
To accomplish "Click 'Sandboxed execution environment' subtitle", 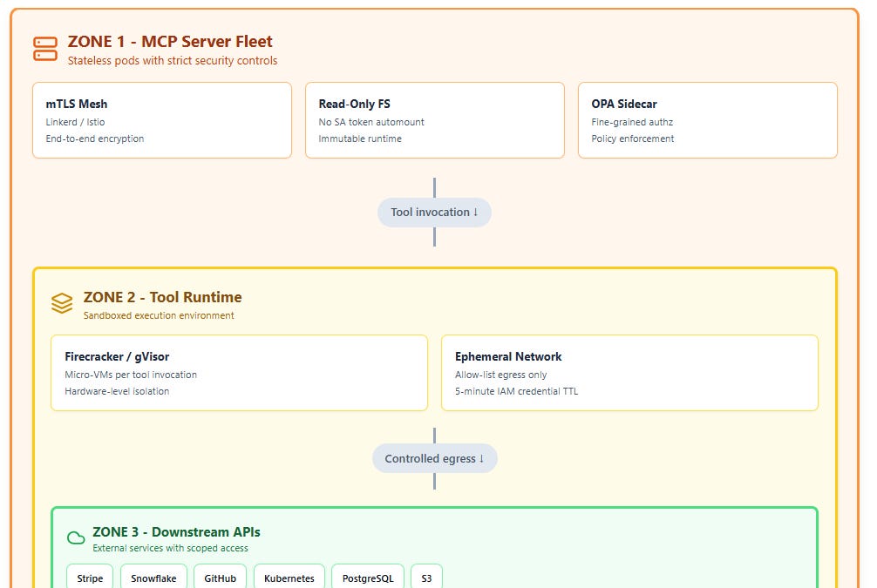I will 159,315.
